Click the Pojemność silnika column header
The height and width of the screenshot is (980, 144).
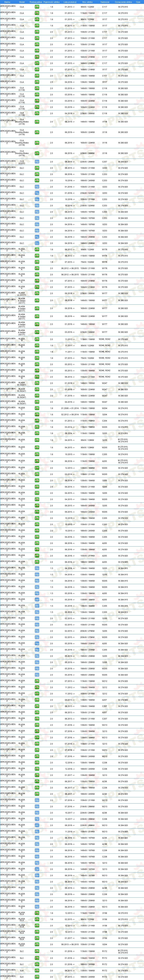coord(52,2)
